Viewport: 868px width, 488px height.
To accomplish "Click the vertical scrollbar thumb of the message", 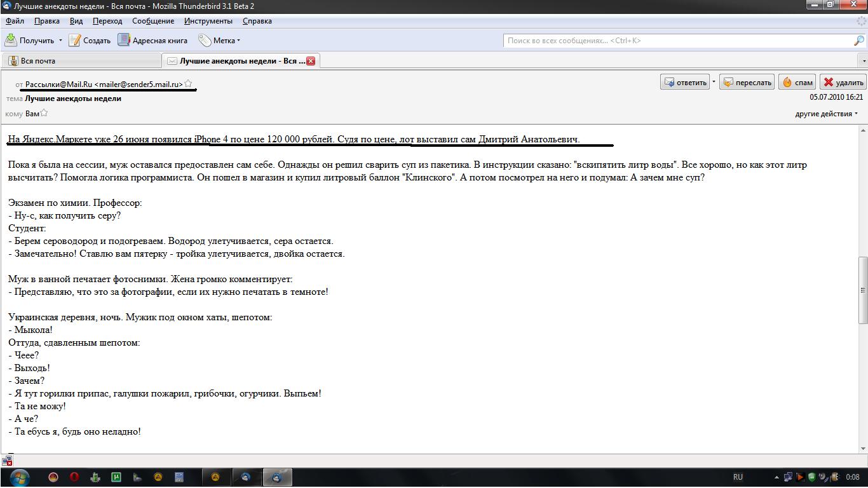I will 862,292.
